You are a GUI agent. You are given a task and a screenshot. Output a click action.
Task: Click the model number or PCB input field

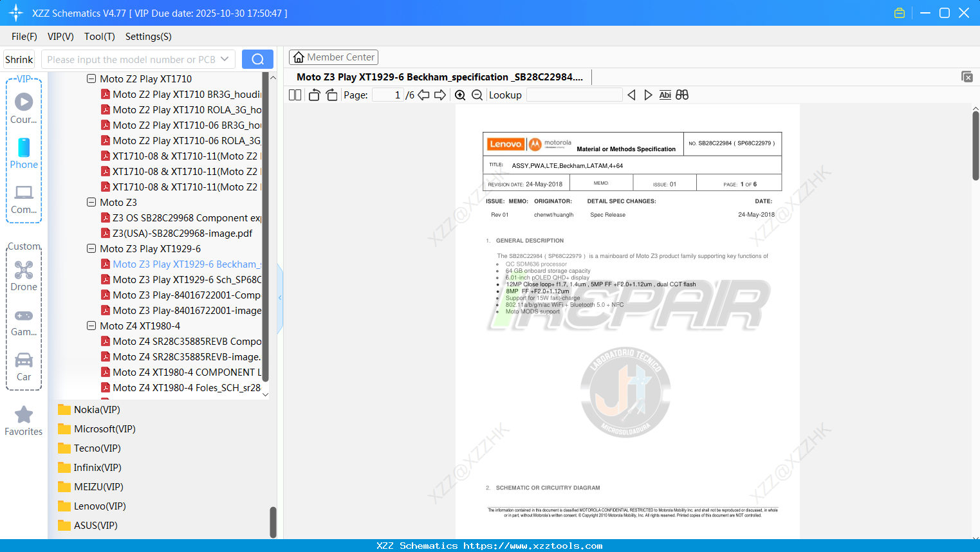[130, 59]
